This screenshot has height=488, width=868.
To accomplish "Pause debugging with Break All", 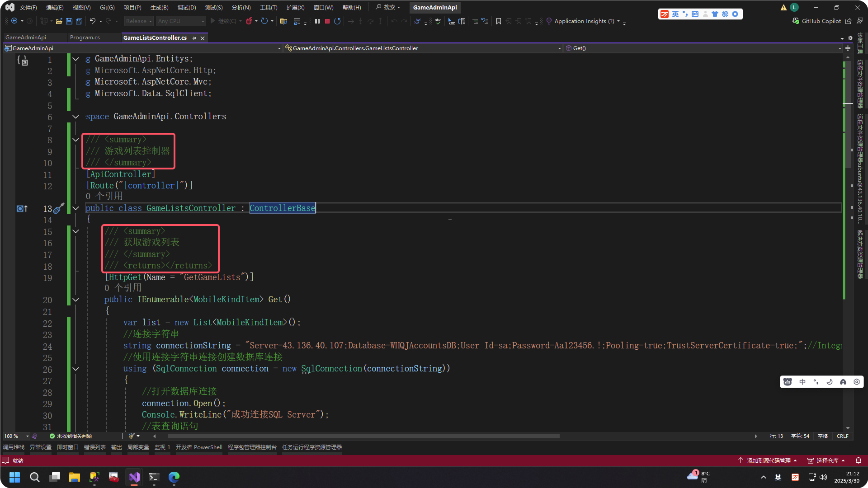I will pos(317,21).
